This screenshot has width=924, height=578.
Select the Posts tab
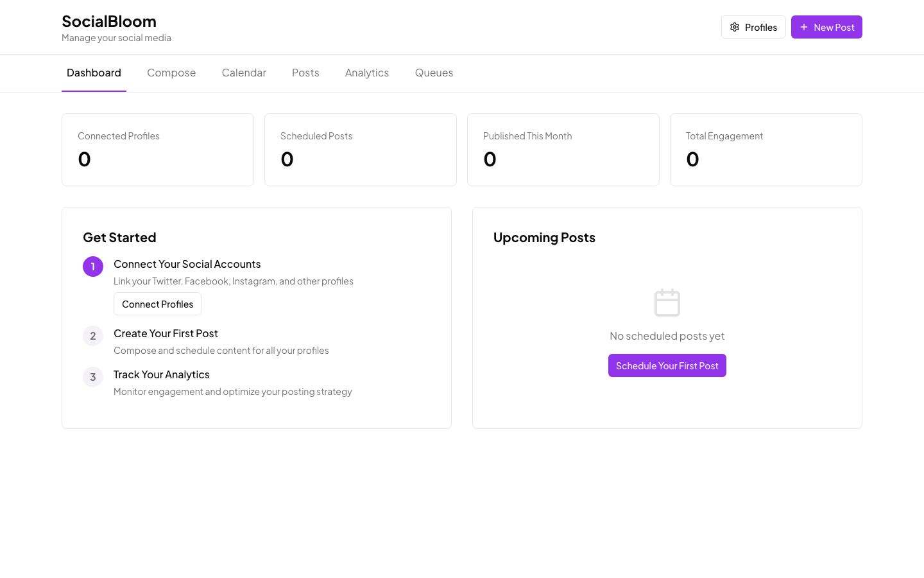pyautogui.click(x=305, y=73)
